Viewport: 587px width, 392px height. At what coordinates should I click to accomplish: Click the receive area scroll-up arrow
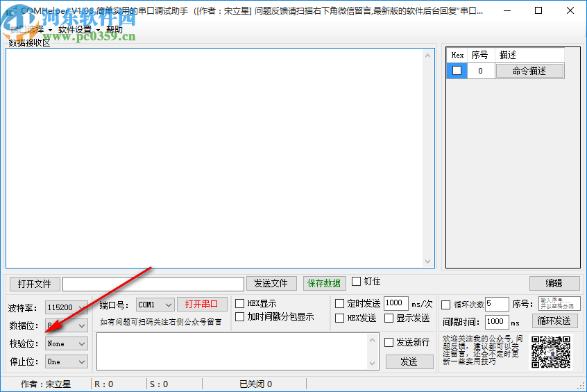click(x=428, y=56)
